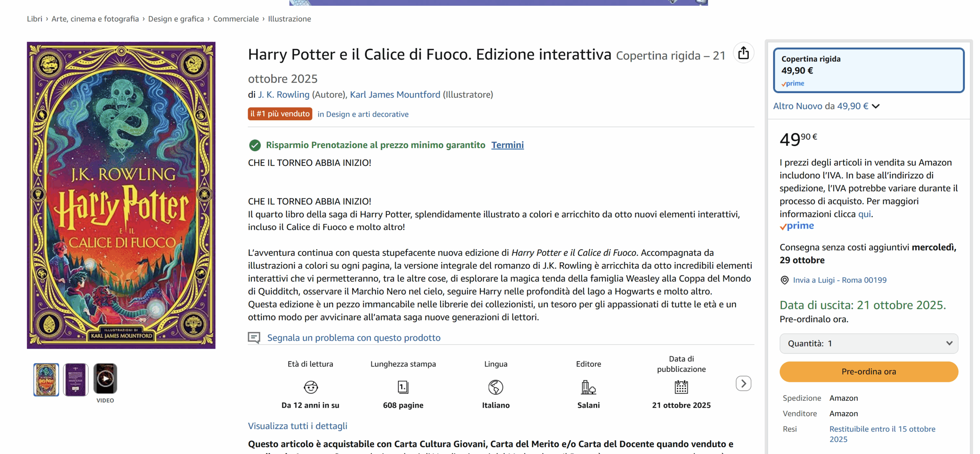Go to Design e grafica breadcrumb

click(x=176, y=19)
